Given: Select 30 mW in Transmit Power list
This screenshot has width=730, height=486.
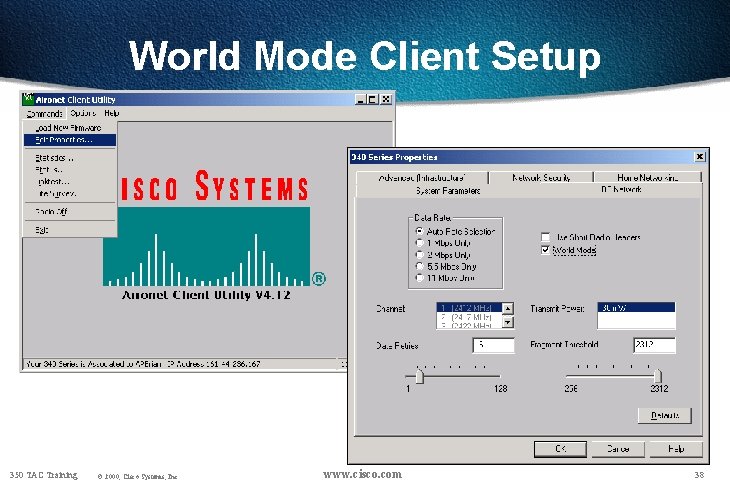Looking at the screenshot, I should pos(636,308).
